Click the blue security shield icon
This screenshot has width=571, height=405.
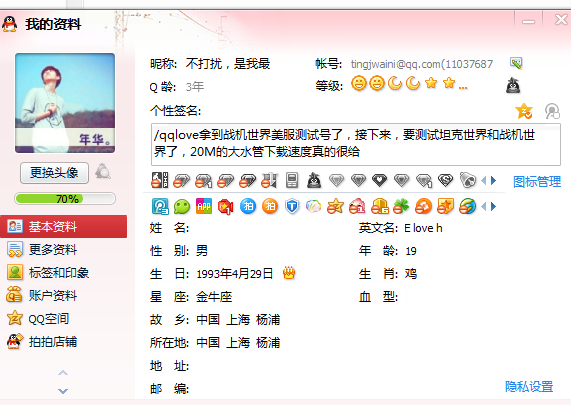point(292,207)
